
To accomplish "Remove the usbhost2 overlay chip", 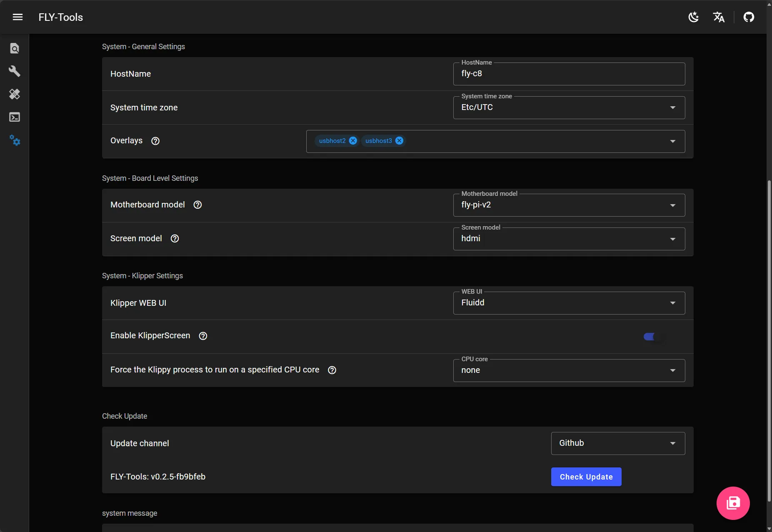I will coord(353,141).
